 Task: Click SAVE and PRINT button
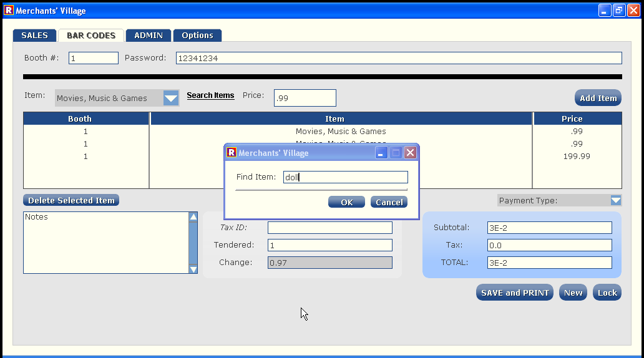click(515, 293)
